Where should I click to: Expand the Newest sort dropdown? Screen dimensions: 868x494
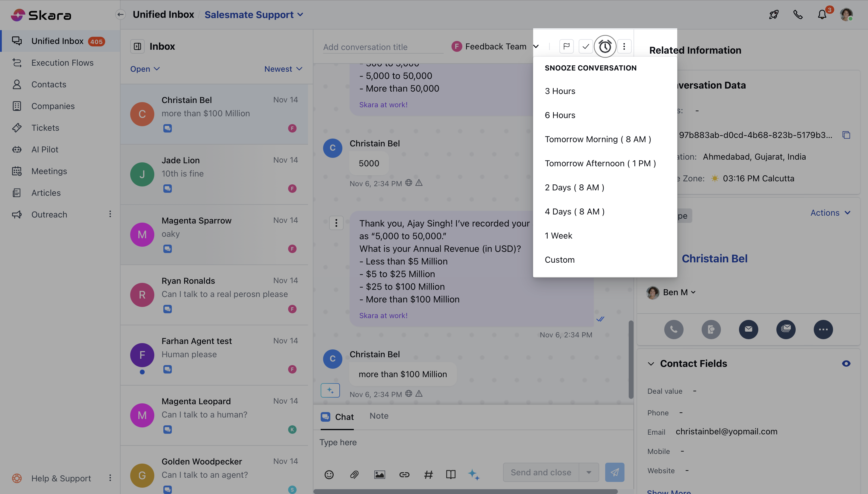pyautogui.click(x=283, y=69)
